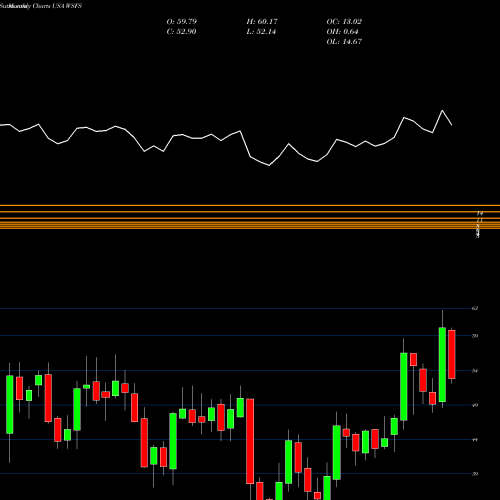Click the 54 price axis label
The height and width of the screenshot is (500, 500).
(475, 371)
